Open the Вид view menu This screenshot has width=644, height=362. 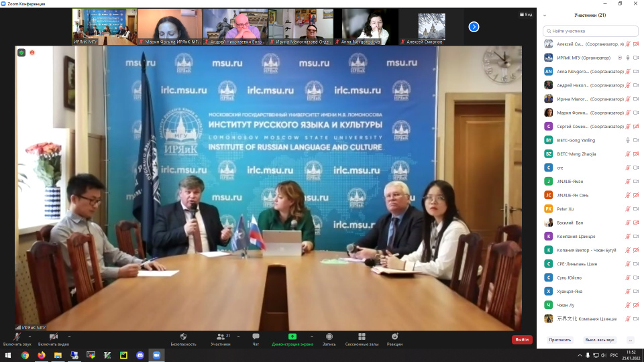(x=526, y=15)
